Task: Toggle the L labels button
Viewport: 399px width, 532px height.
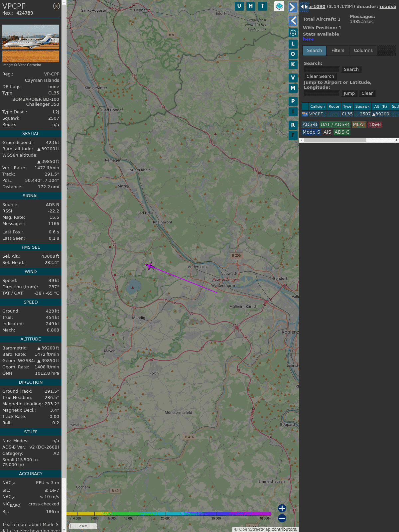Action: (293, 44)
